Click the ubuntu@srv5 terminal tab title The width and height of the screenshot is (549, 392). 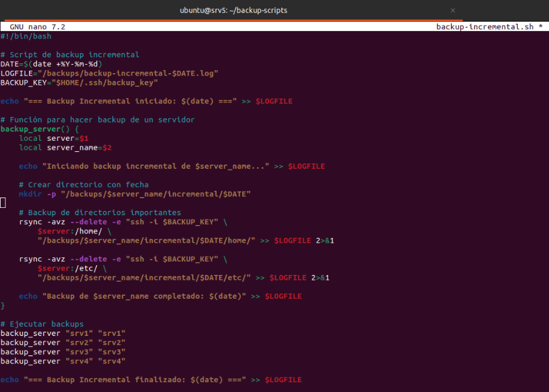pos(234,10)
